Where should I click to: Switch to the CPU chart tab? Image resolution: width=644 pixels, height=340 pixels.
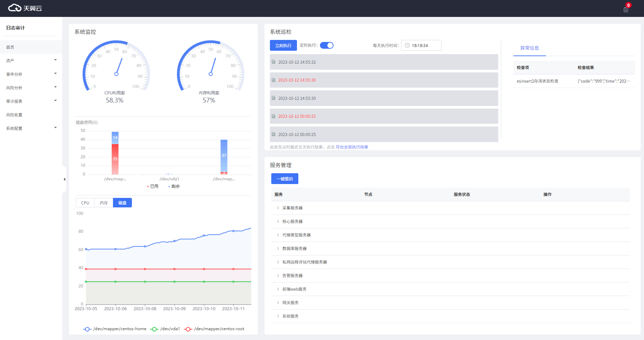click(x=85, y=203)
